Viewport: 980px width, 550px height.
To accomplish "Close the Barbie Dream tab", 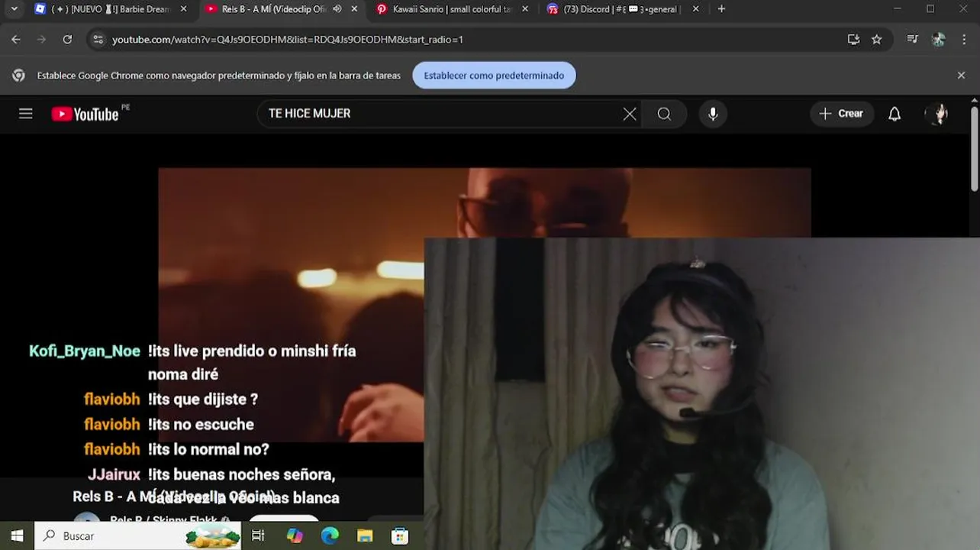I will click(x=183, y=9).
